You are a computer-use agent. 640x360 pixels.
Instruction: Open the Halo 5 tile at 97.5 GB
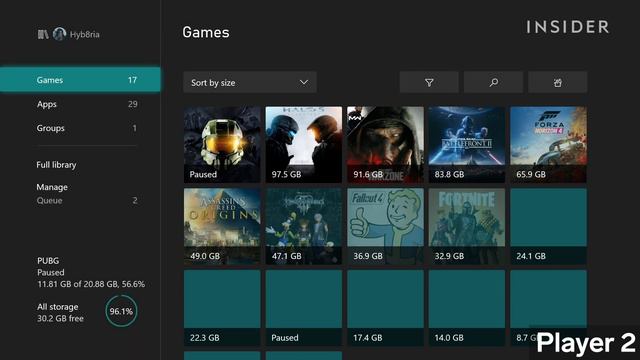pos(304,144)
